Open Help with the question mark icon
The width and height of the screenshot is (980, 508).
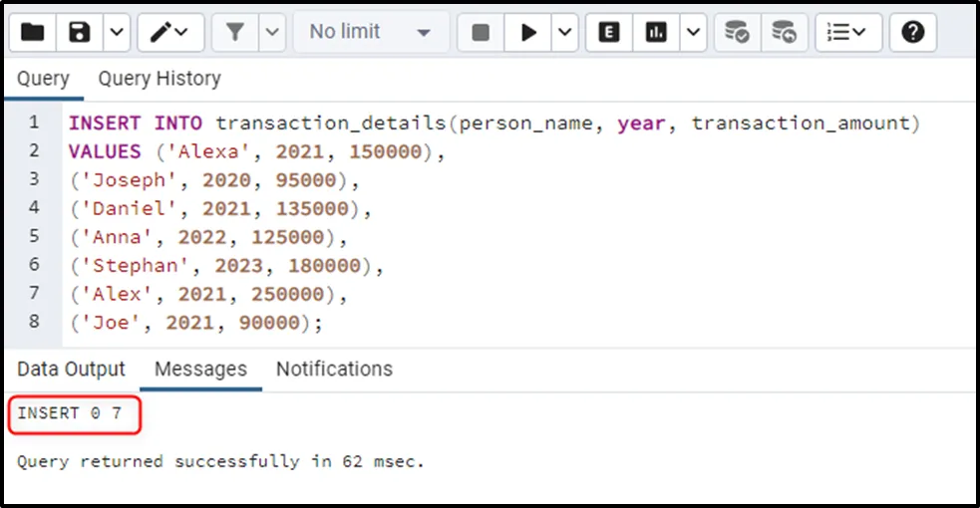click(x=912, y=33)
